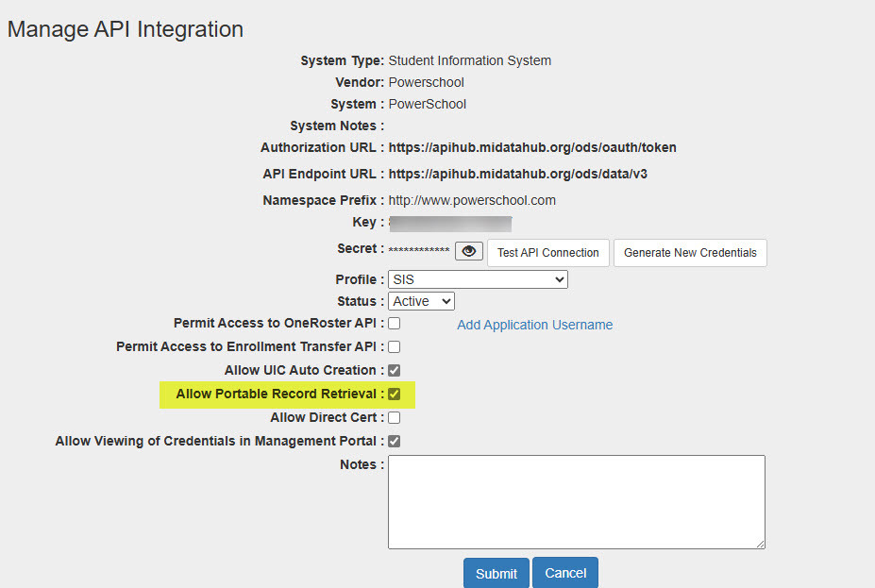Image resolution: width=875 pixels, height=588 pixels.
Task: Enable Permit Access to OneRoster API checkbox
Action: coord(395,324)
